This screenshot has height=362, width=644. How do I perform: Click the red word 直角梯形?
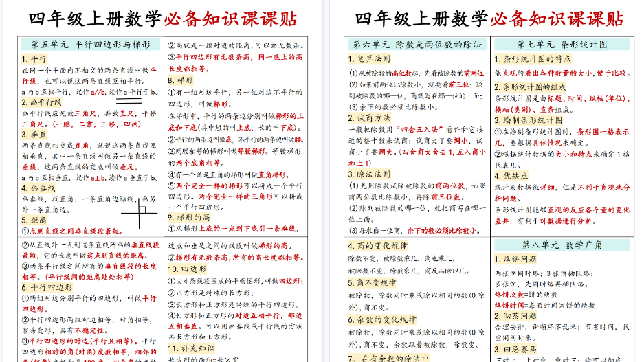click(x=273, y=175)
